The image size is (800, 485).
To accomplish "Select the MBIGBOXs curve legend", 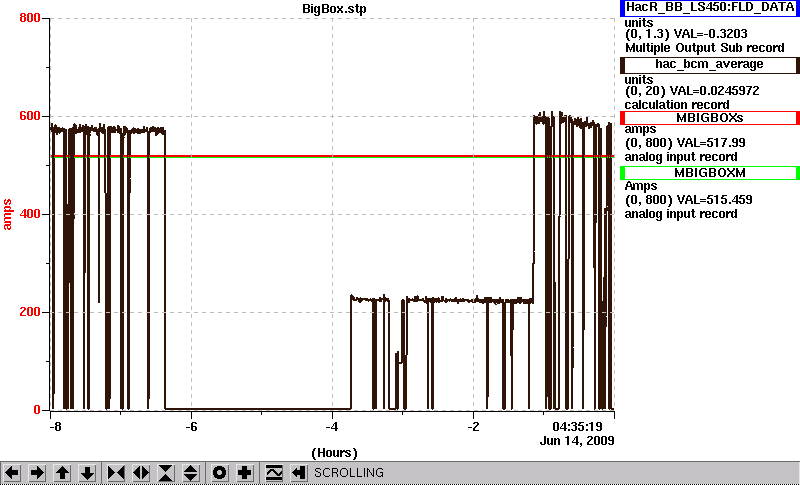I will click(x=710, y=118).
